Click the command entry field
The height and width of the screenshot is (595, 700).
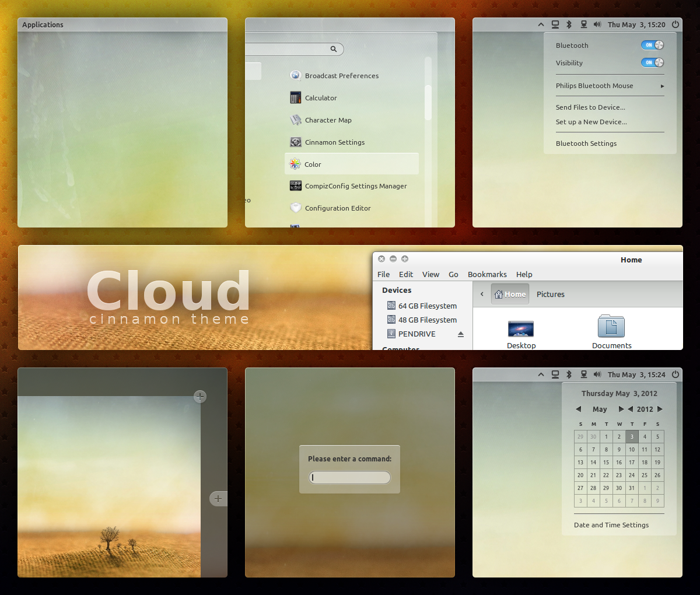click(x=349, y=477)
